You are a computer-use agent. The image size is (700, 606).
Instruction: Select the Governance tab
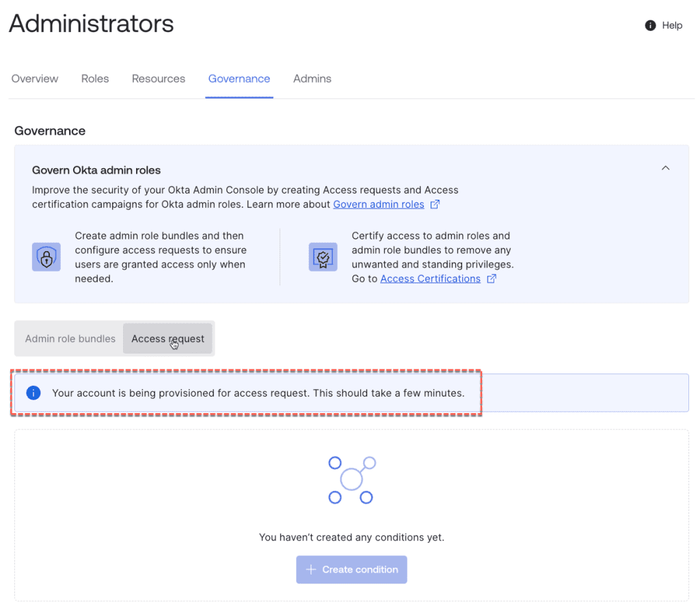[239, 79]
